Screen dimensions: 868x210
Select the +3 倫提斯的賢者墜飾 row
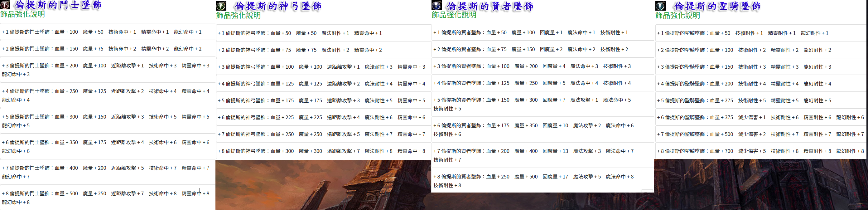coord(543,66)
